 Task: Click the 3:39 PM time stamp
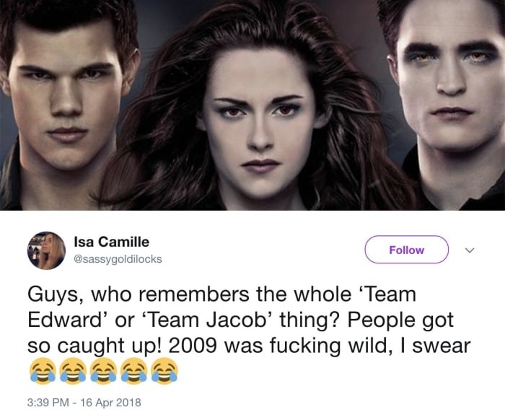(48, 403)
